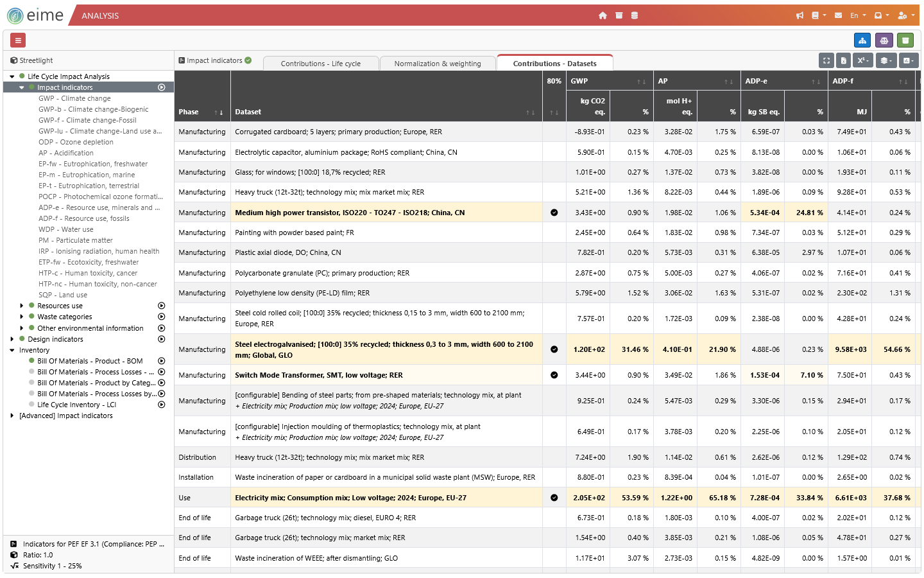924x578 pixels.
Task: Click Sensitivity 1 - 25% status entry
Action: (x=53, y=566)
